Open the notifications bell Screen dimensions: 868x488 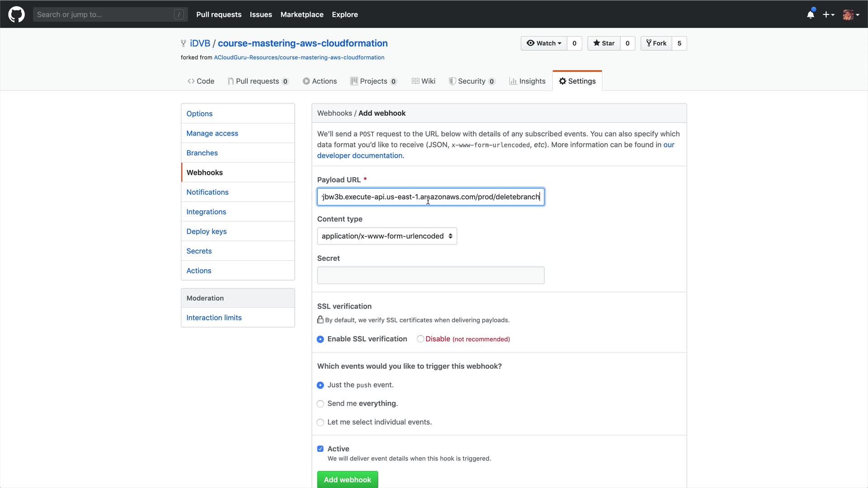point(810,14)
